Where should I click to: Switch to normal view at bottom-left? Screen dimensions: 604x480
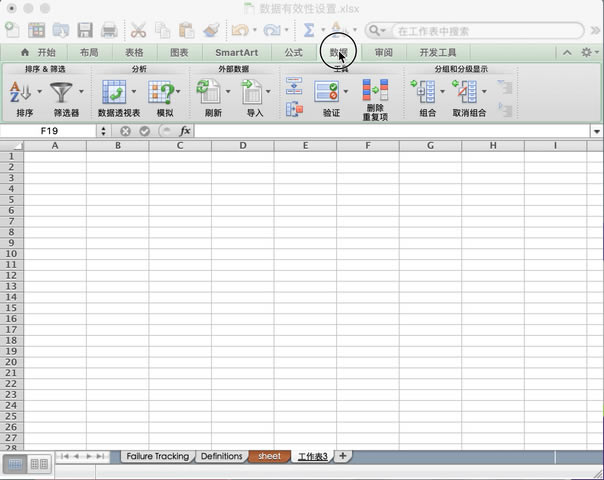(x=15, y=464)
